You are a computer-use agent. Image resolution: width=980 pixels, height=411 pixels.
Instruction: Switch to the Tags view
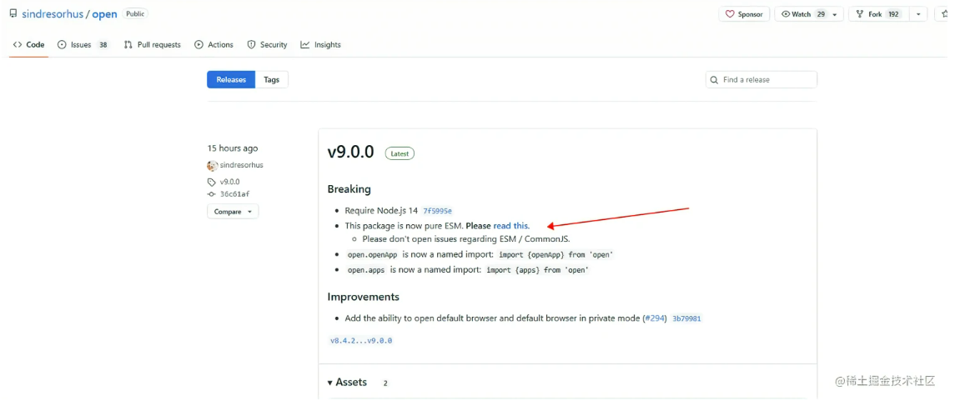coord(272,80)
